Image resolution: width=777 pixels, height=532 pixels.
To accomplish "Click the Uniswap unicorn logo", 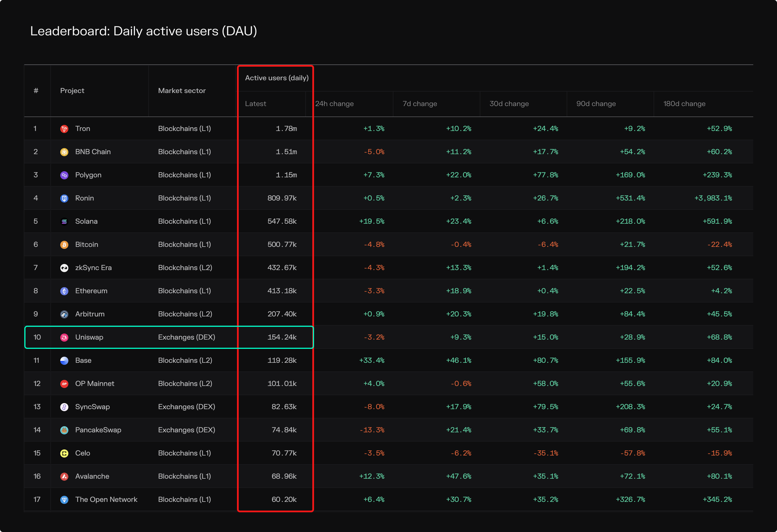I will pyautogui.click(x=64, y=337).
